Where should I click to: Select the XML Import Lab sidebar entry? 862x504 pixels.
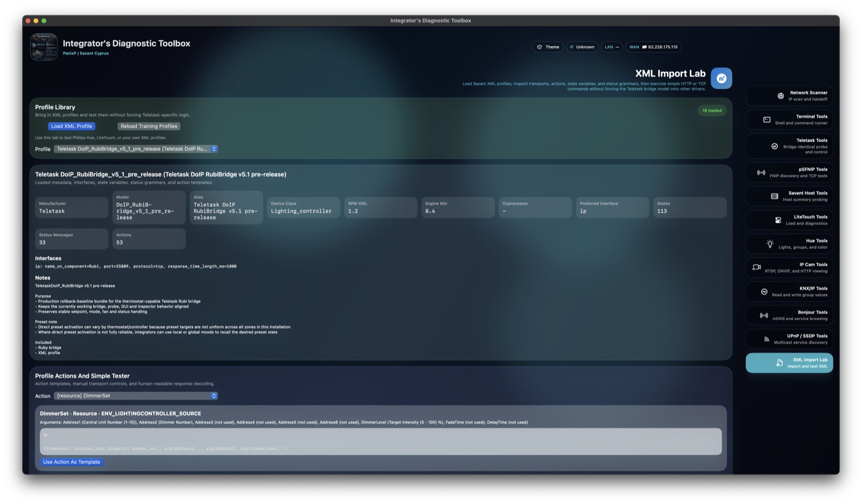pos(789,363)
